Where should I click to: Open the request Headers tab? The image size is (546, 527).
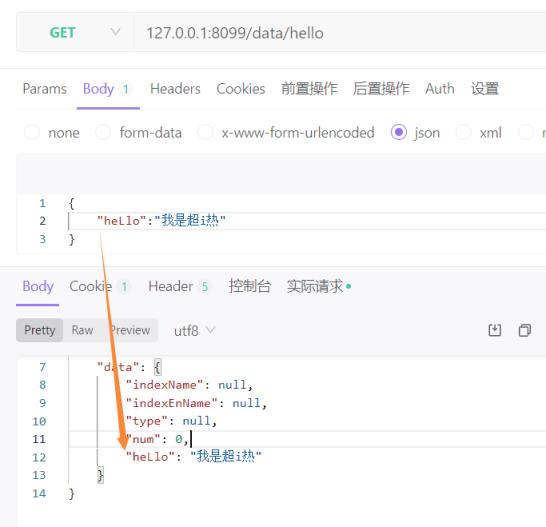point(175,89)
